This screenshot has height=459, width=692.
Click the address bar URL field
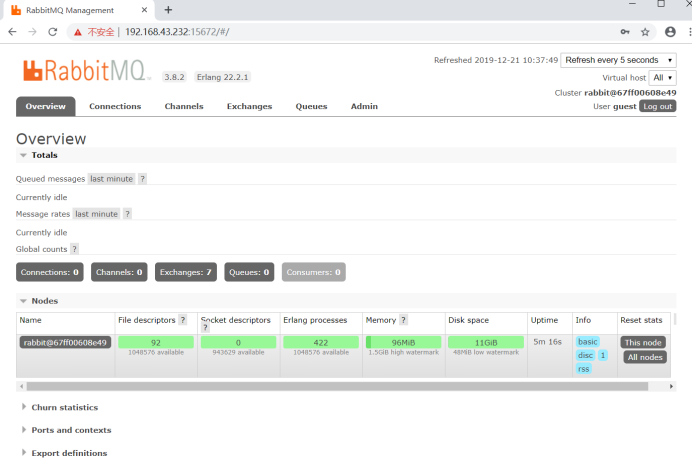(362, 32)
